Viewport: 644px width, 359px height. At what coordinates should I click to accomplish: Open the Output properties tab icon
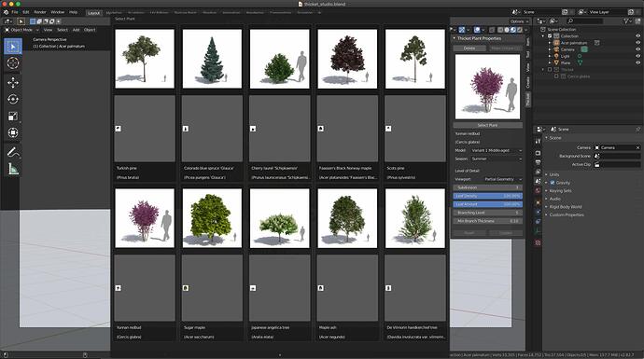click(538, 162)
